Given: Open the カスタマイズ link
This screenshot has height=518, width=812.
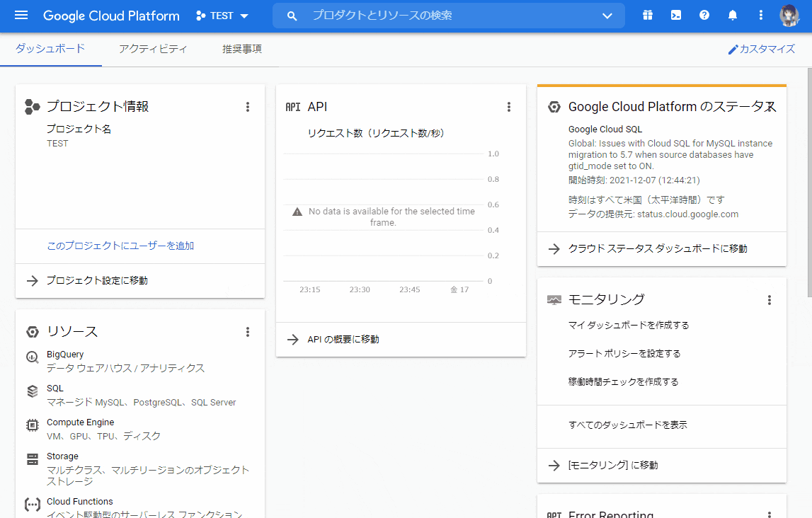Looking at the screenshot, I should pos(761,48).
